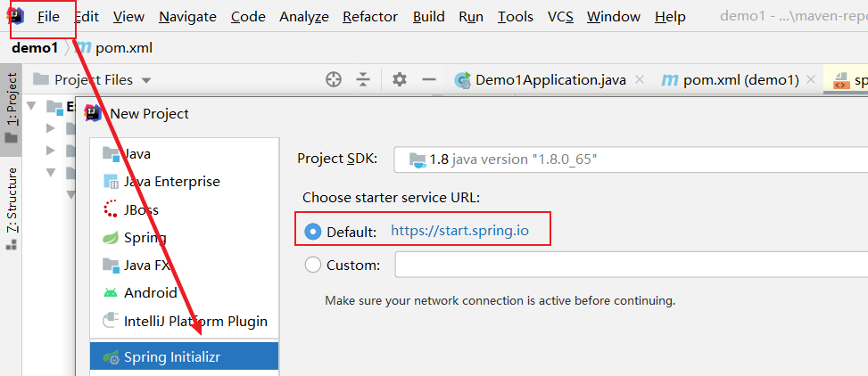Open Project panel settings gear

(400, 79)
